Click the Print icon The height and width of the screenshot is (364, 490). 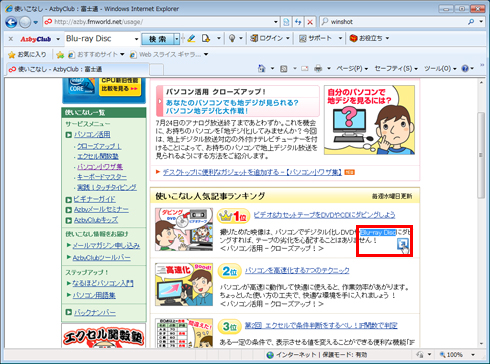[318, 69]
